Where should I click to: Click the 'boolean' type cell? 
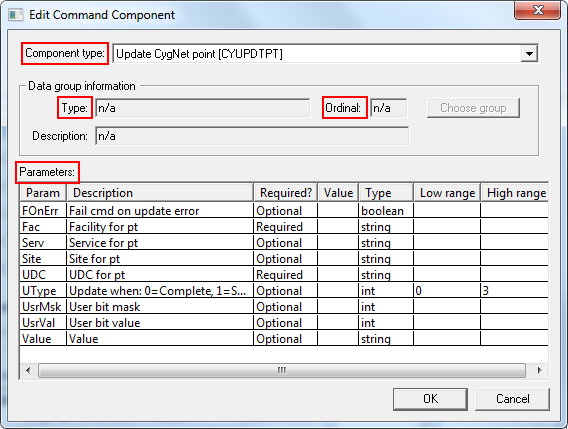coord(386,211)
